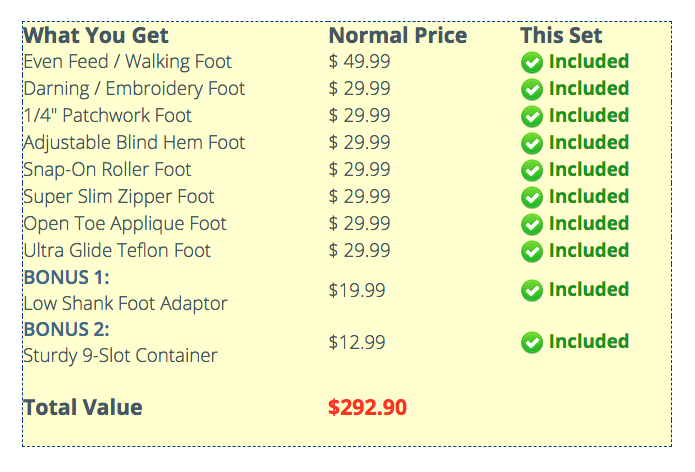Click the red $292.90 total value
The height and width of the screenshot is (472, 695).
pos(367,407)
